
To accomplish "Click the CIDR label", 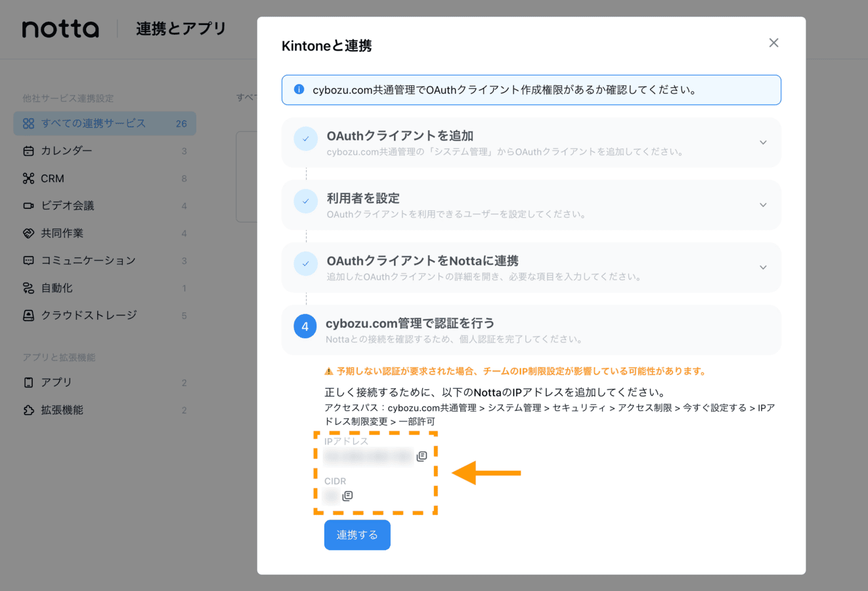I will (x=335, y=481).
